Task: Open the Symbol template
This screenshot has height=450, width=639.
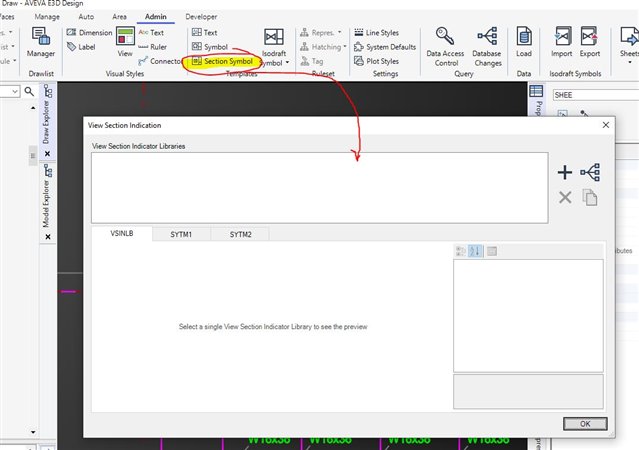Action: [x=210, y=47]
